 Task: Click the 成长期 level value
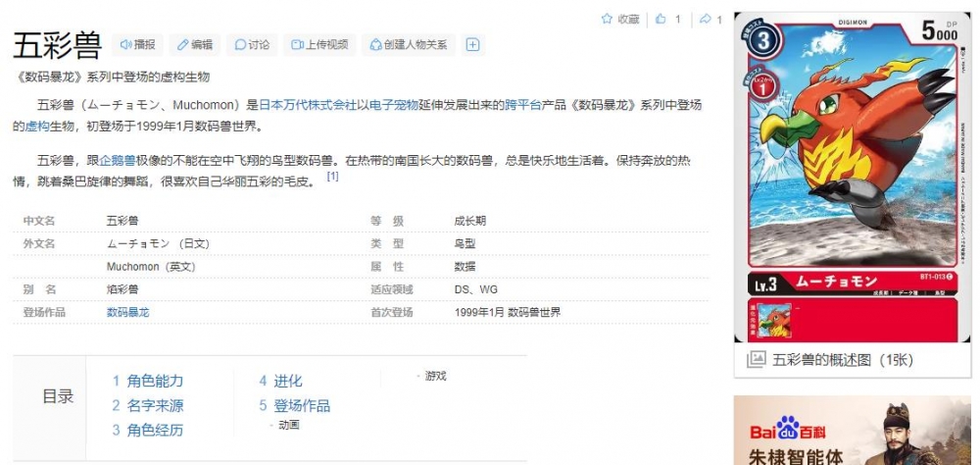[x=470, y=221]
